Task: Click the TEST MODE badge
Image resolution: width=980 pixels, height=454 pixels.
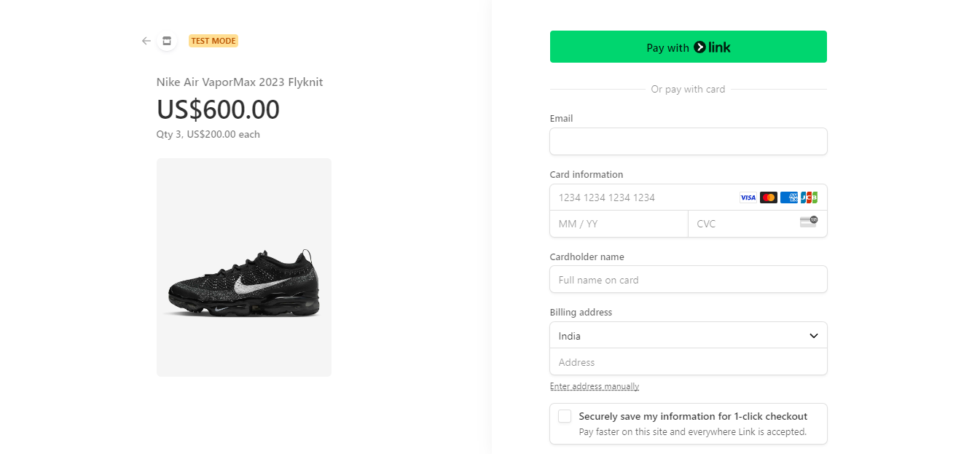Action: [x=213, y=41]
